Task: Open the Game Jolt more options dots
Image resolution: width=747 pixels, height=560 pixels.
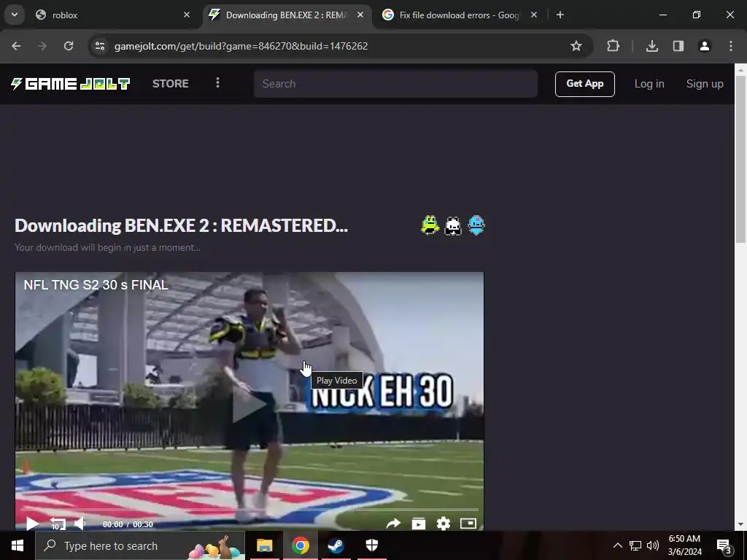Action: coord(217,83)
